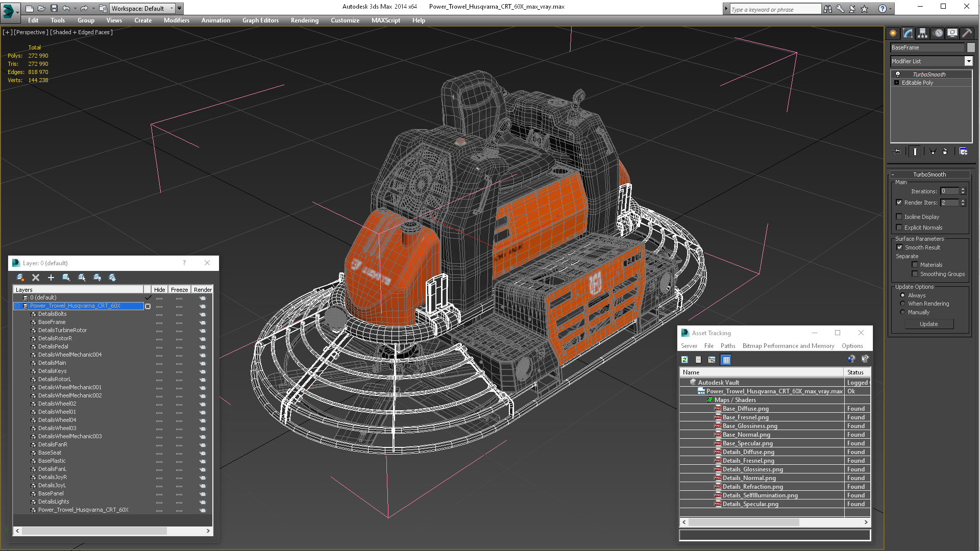
Task: Collapse the Power_Trowel_Husqvarna_CRT_60X layer tree
Action: (x=17, y=306)
